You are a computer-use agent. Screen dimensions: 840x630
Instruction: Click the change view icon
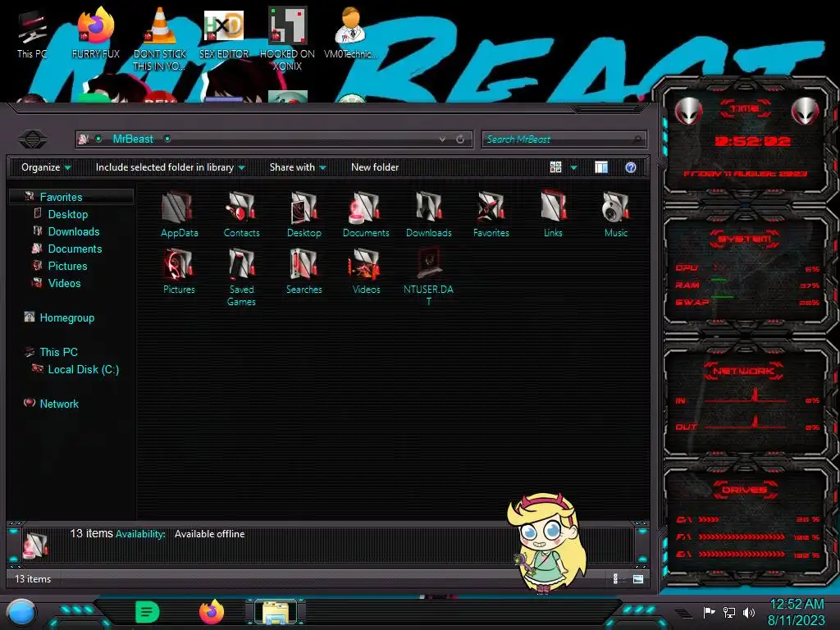pyautogui.click(x=555, y=167)
